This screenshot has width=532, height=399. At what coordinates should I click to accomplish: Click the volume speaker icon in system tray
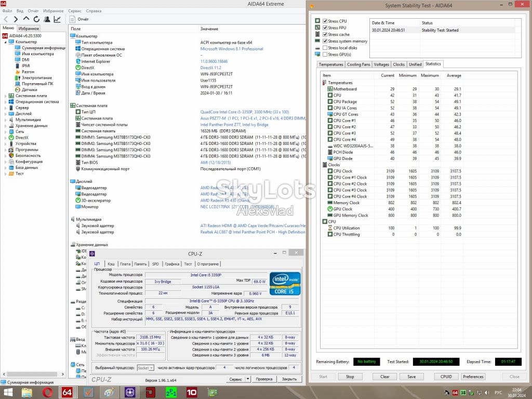(x=487, y=393)
